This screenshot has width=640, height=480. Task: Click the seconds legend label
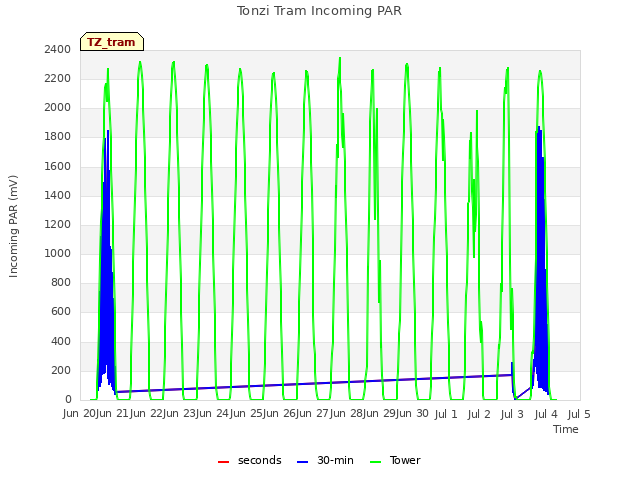tap(260, 460)
